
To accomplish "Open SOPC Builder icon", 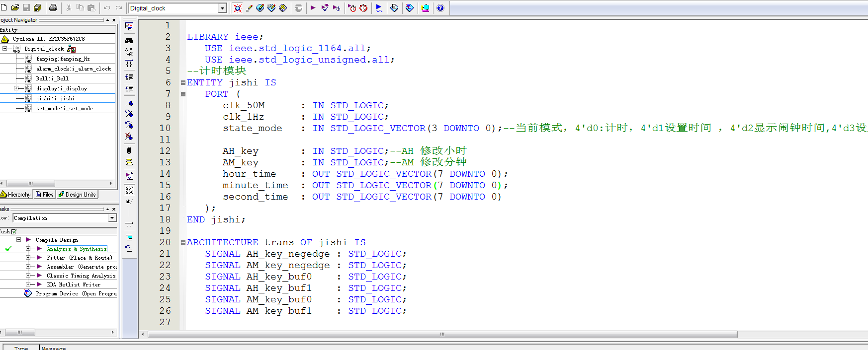I will click(x=425, y=8).
